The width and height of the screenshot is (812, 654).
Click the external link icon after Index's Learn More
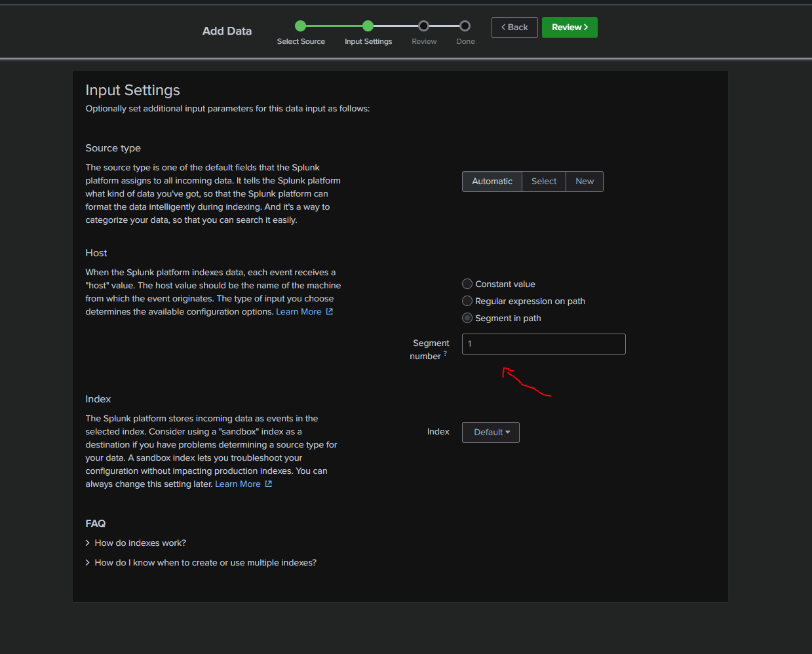[267, 484]
